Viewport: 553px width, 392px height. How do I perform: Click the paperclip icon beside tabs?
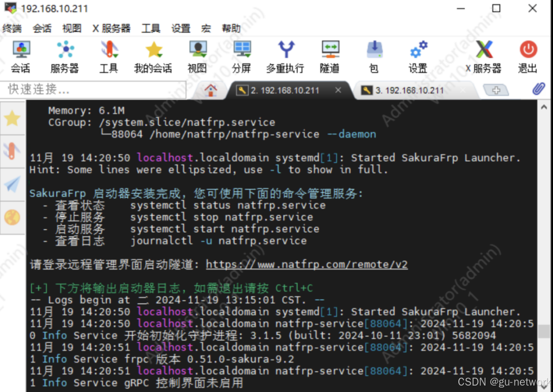tap(539, 89)
